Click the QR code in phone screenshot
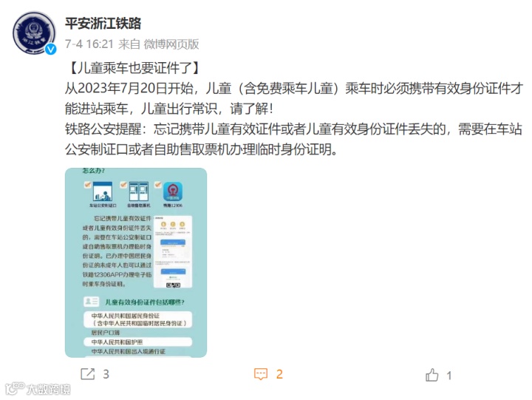 pyautogui.click(x=173, y=285)
